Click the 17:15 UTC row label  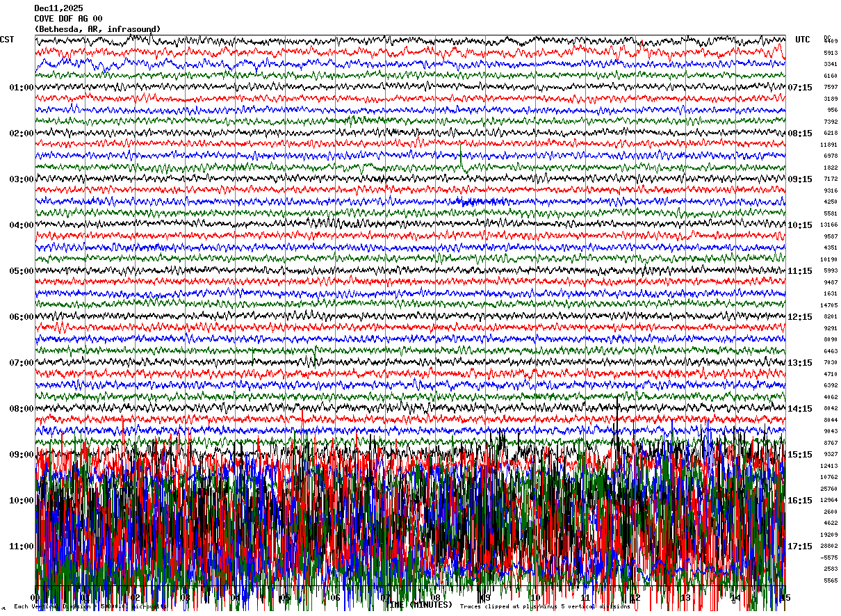[800, 546]
